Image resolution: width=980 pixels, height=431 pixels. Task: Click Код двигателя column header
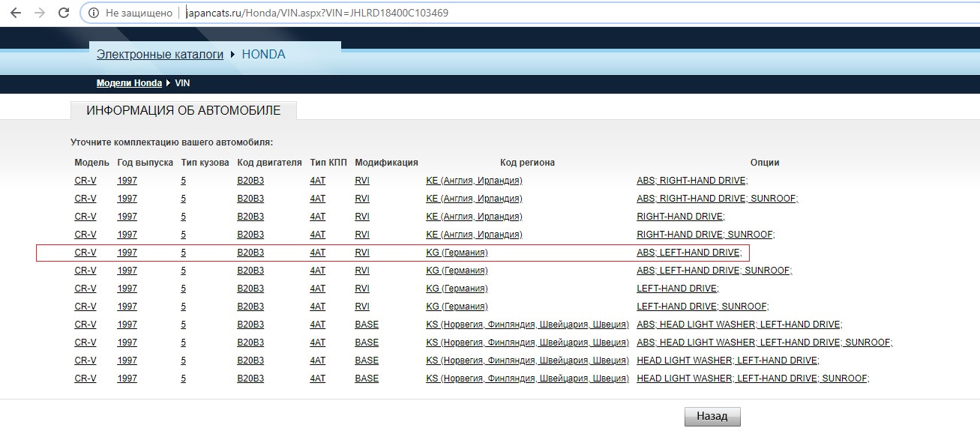click(x=269, y=163)
